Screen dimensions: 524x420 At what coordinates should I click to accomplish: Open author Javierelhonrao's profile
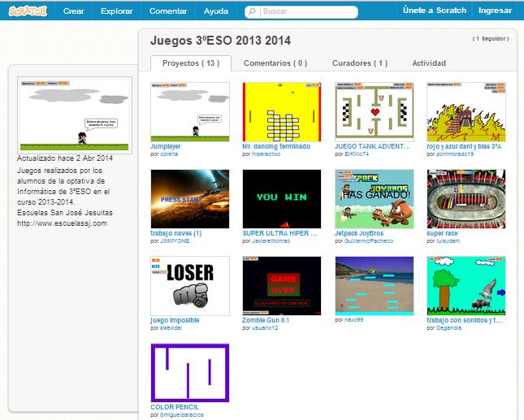(x=271, y=241)
